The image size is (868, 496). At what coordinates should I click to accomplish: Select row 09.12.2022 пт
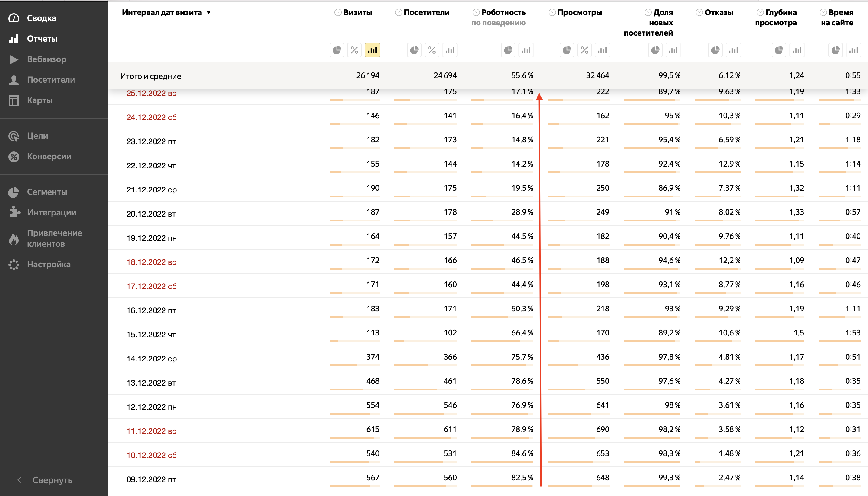(488, 479)
